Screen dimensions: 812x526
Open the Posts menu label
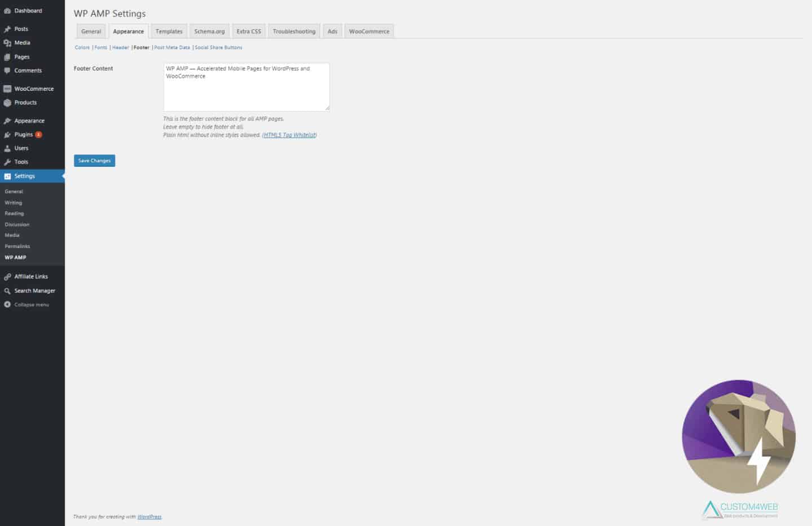click(x=21, y=29)
